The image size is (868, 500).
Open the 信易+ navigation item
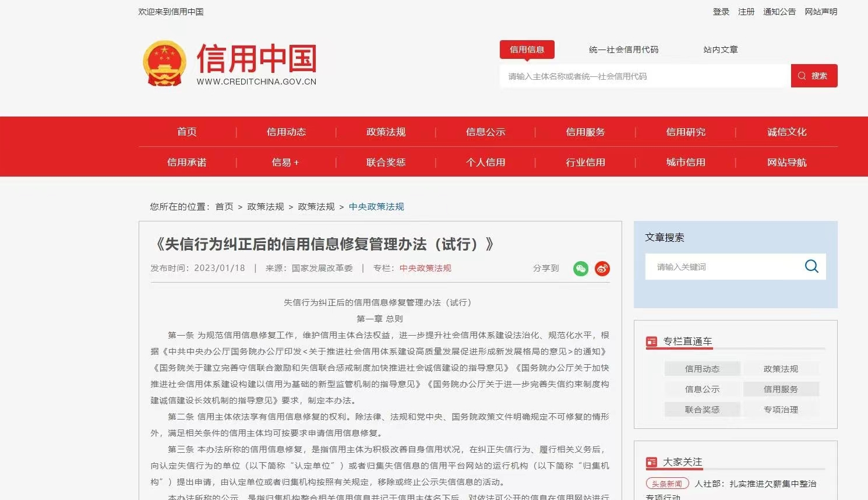click(x=285, y=162)
